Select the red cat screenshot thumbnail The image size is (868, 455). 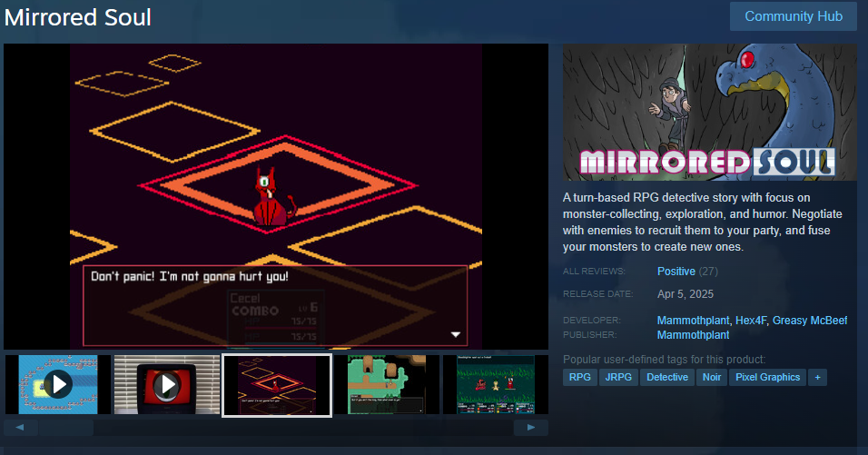pos(277,385)
